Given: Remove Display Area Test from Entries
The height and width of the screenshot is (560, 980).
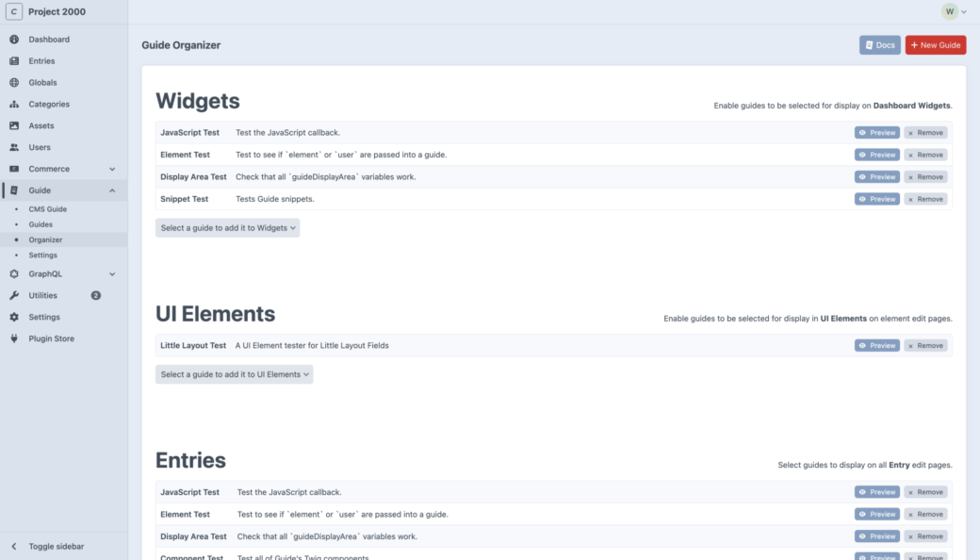Looking at the screenshot, I should 925,536.
